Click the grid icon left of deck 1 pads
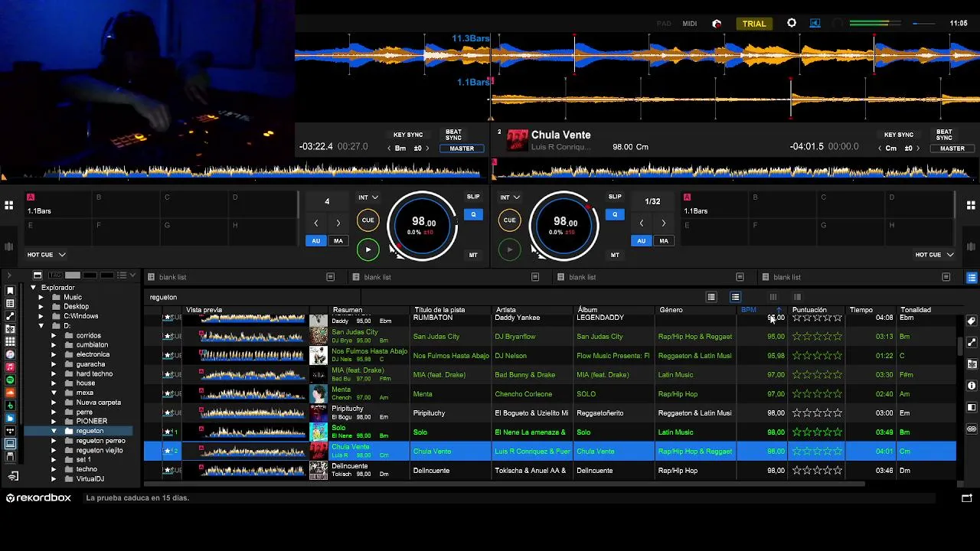This screenshot has width=980, height=551. pos(8,205)
